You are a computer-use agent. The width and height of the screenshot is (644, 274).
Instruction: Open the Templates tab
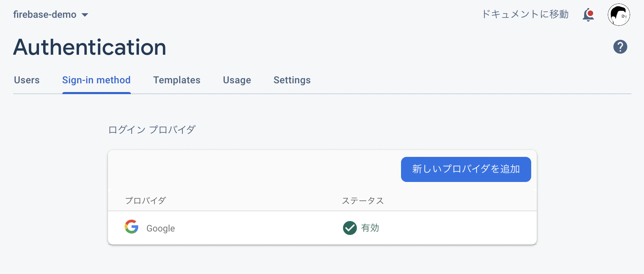pos(177,80)
